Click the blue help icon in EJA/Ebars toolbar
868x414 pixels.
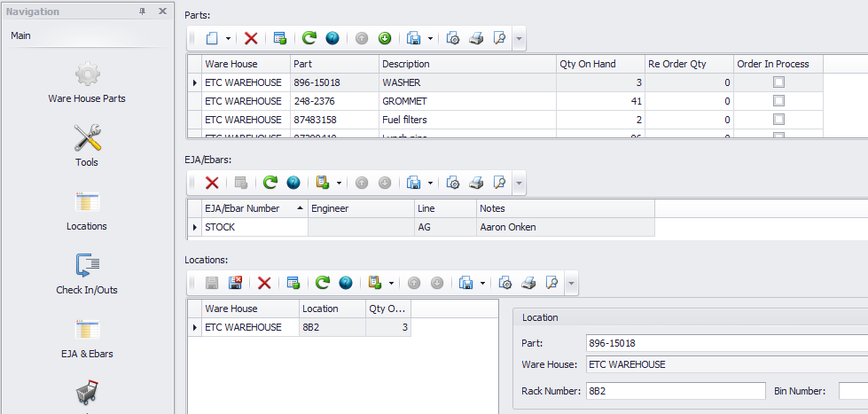coord(293,183)
